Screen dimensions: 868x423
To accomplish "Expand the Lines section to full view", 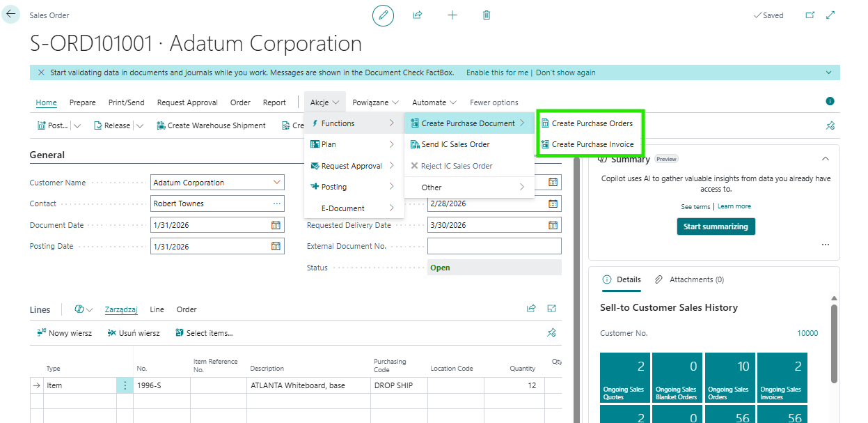I will point(552,309).
